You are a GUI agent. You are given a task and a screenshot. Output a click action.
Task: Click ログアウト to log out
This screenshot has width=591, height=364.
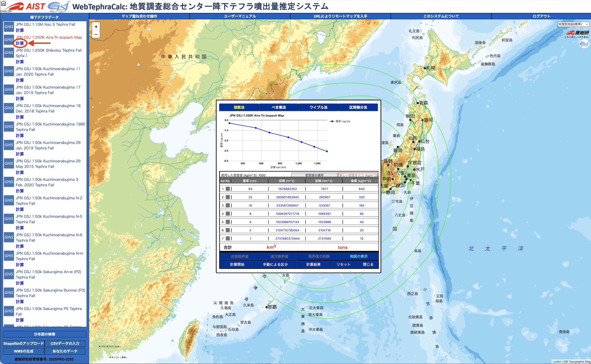click(x=541, y=16)
